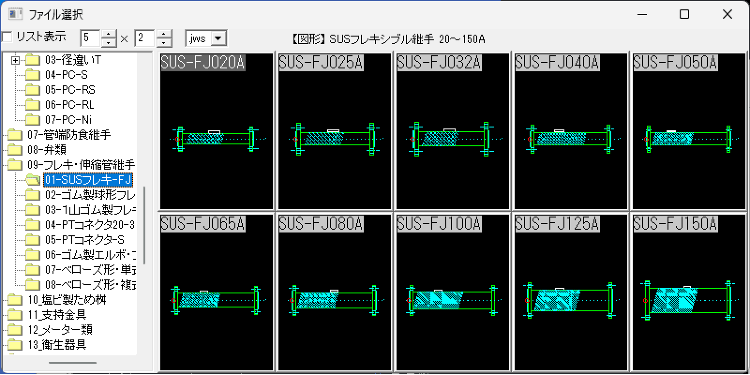The width and height of the screenshot is (750, 375).
Task: Click the folder icon beside 08-弁類
Action: 15,150
